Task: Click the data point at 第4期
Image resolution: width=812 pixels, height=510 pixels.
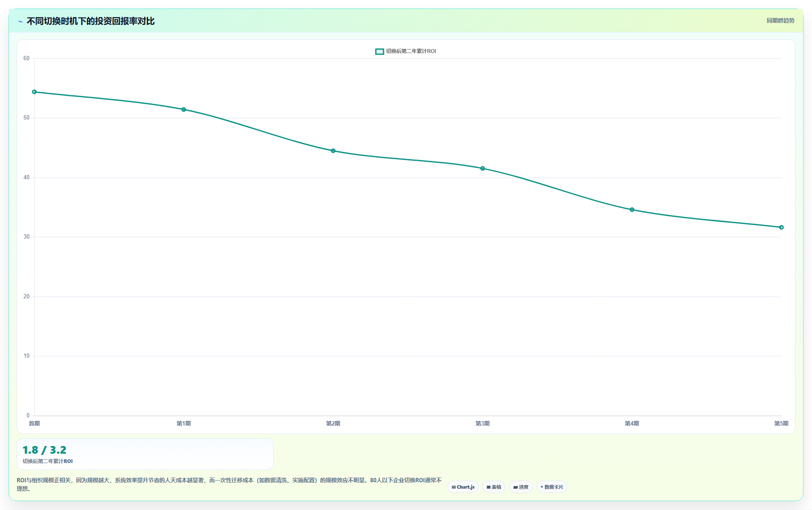Action: pos(632,210)
